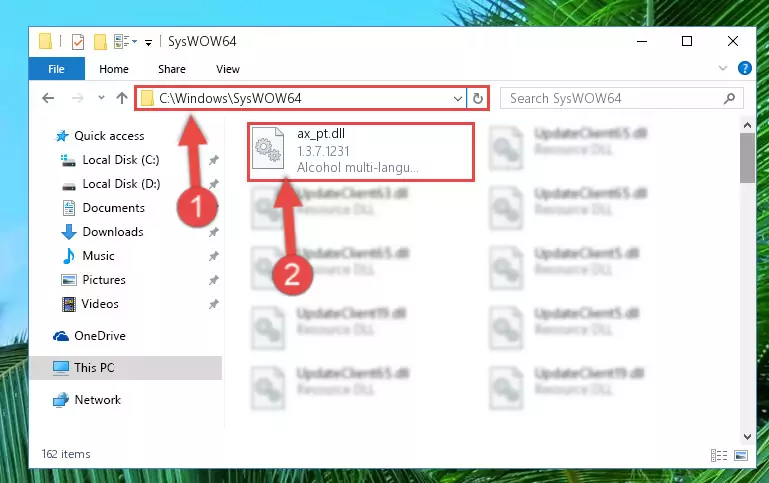Maximize the SysWOW64 window
The image size is (769, 483).
point(687,41)
